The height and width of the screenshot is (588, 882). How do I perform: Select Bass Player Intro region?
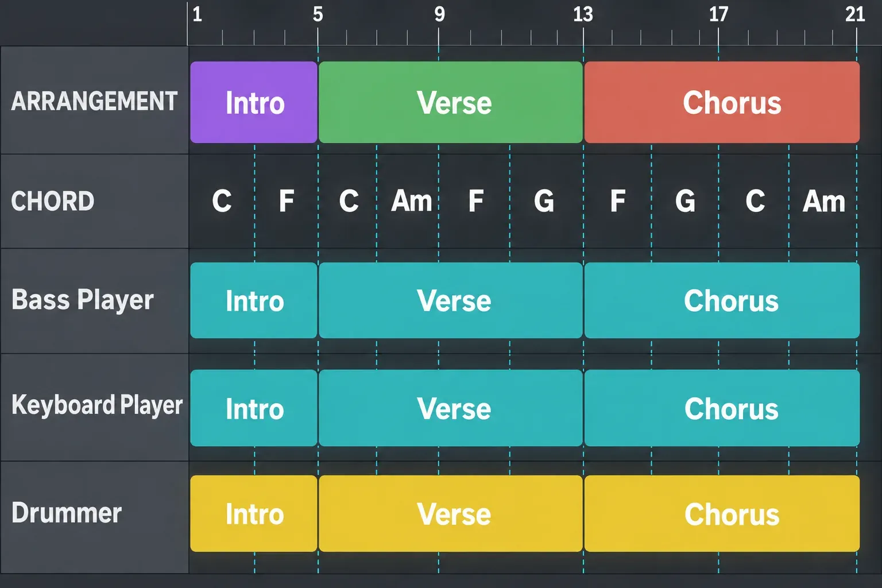click(x=254, y=300)
